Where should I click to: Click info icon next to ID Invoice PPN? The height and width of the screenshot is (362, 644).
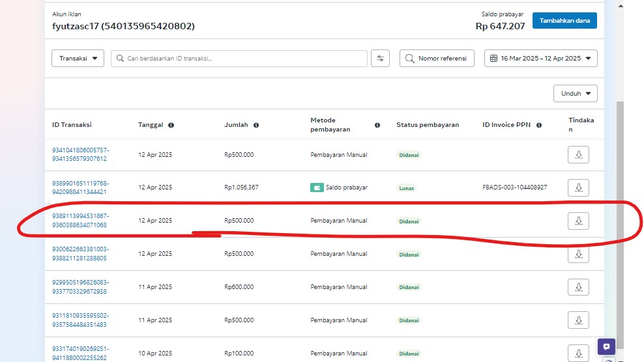[539, 125]
